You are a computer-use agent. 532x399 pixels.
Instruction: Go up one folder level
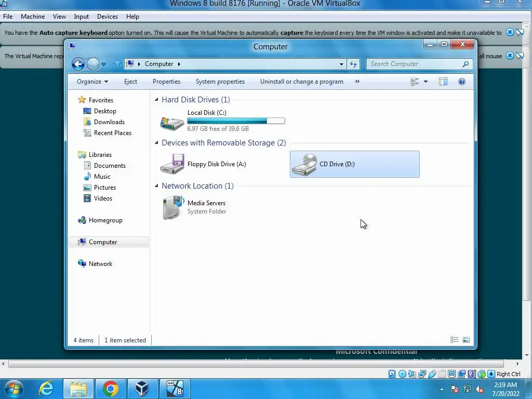click(117, 64)
